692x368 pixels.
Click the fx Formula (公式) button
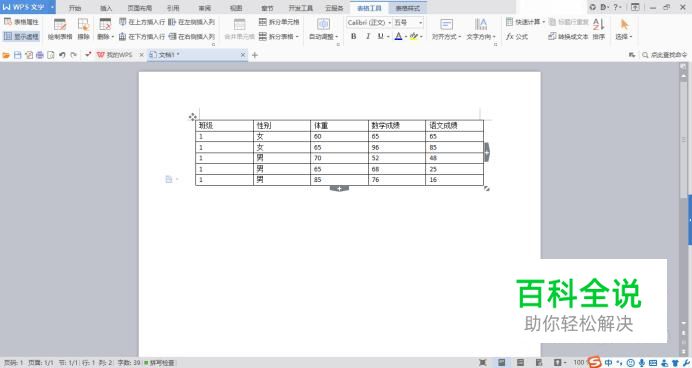[x=517, y=37]
